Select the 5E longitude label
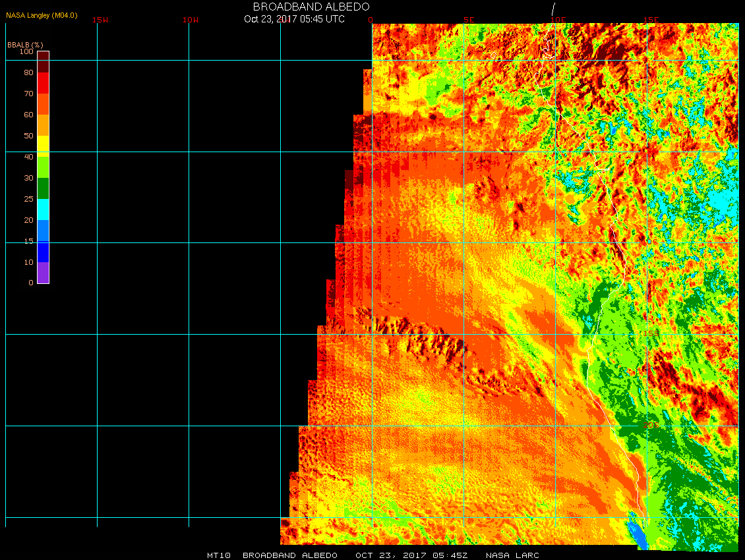745x560 pixels. tap(469, 20)
